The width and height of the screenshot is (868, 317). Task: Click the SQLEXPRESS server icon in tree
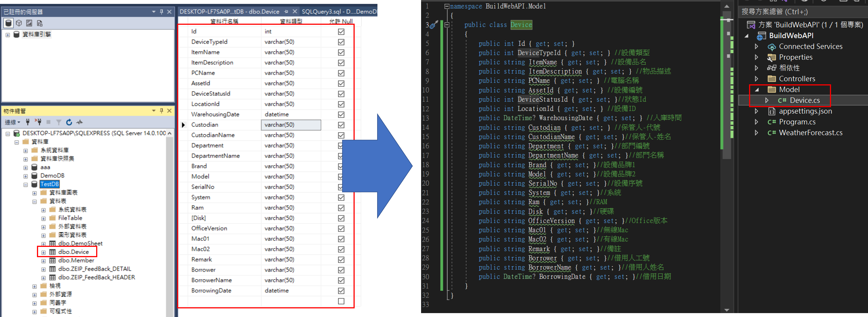click(x=16, y=133)
